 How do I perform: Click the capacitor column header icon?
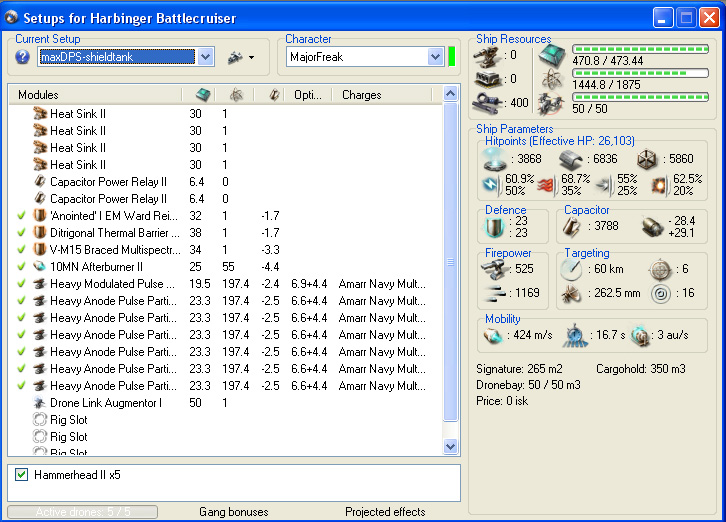[x=274, y=95]
